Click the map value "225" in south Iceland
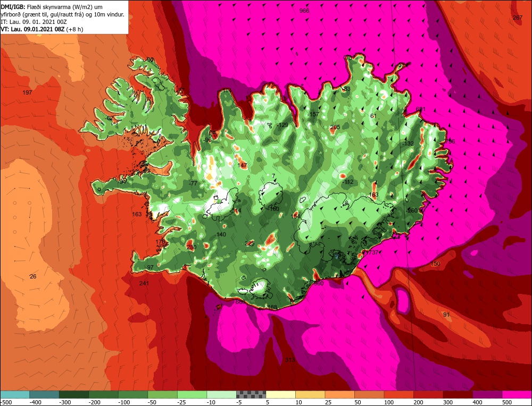 point(250,244)
